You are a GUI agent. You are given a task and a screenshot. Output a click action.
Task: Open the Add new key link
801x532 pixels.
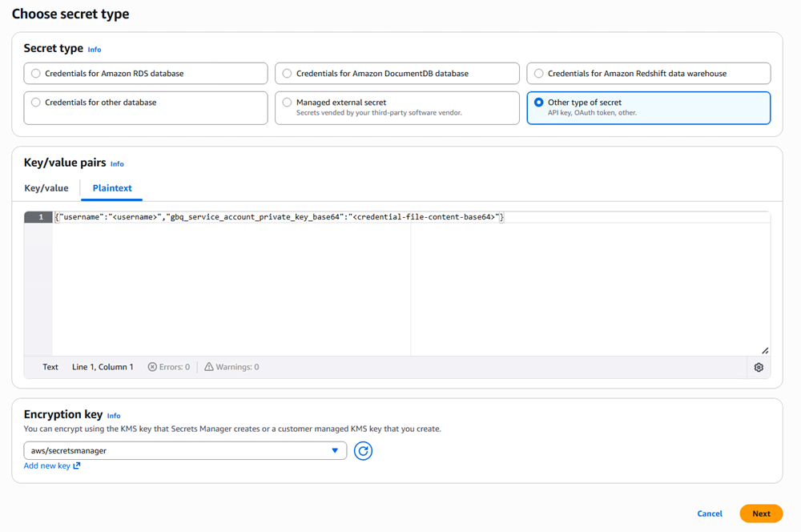tap(47, 465)
